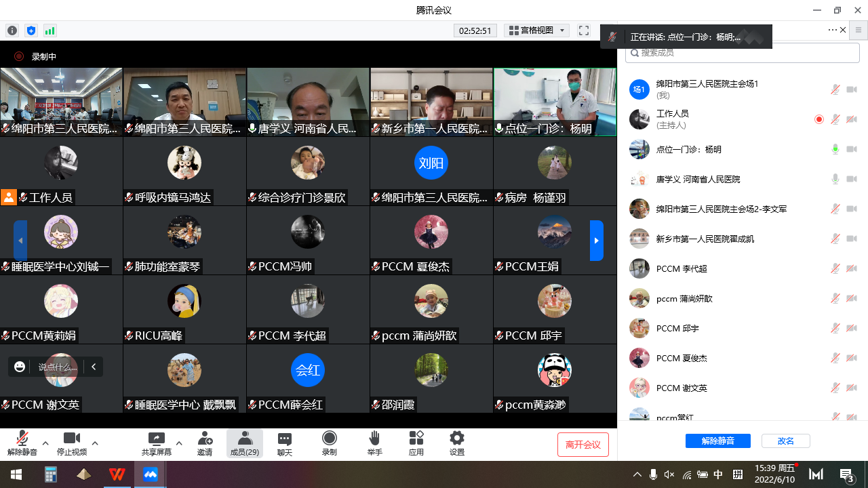Viewport: 868px width, 488px height.
Task: Click the 录制 record icon
Action: point(330,439)
